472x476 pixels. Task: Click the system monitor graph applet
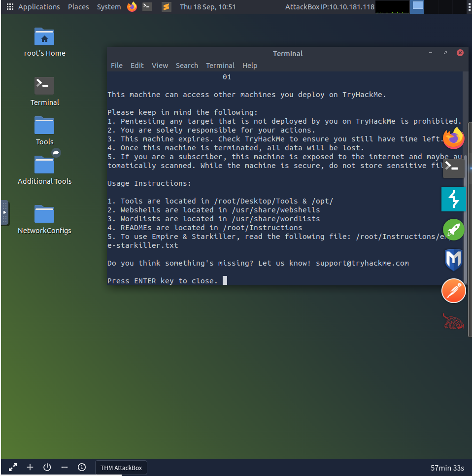pos(392,7)
